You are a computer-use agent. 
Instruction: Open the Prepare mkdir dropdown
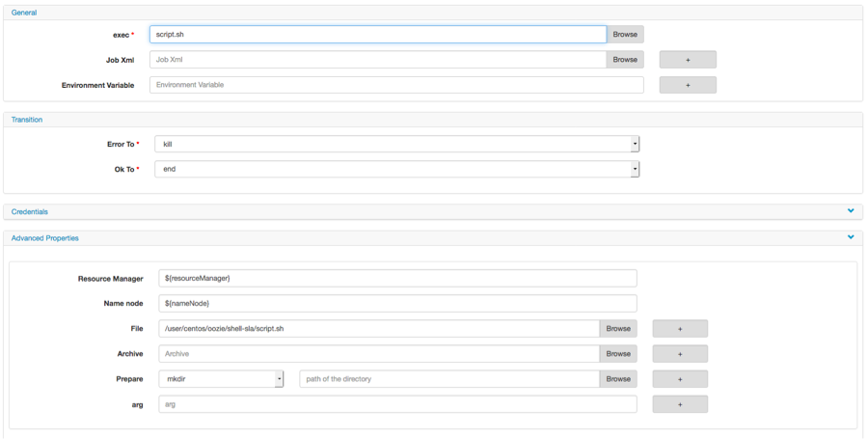221,379
